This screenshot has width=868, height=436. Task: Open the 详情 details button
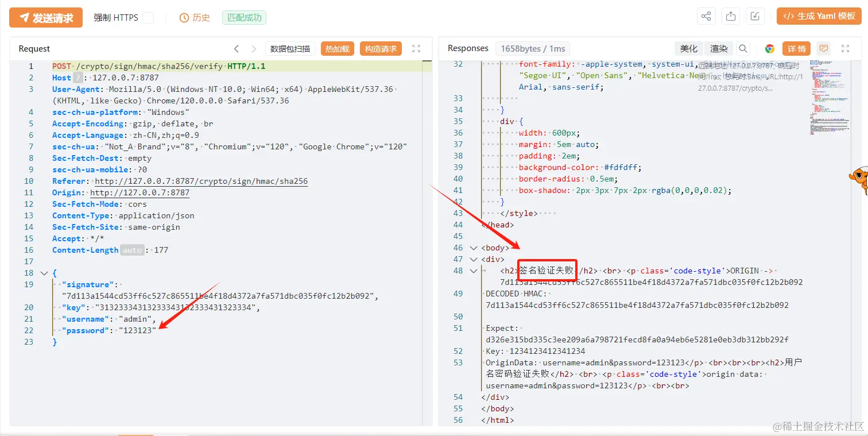pos(796,49)
